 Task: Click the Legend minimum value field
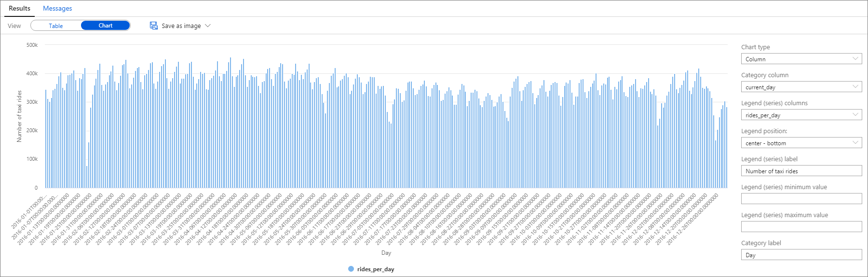click(x=800, y=199)
